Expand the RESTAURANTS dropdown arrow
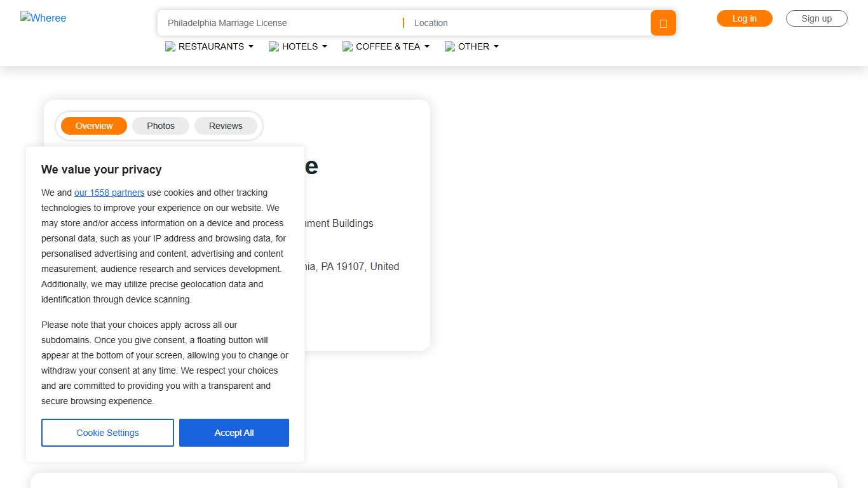The height and width of the screenshot is (488, 868). tap(251, 46)
